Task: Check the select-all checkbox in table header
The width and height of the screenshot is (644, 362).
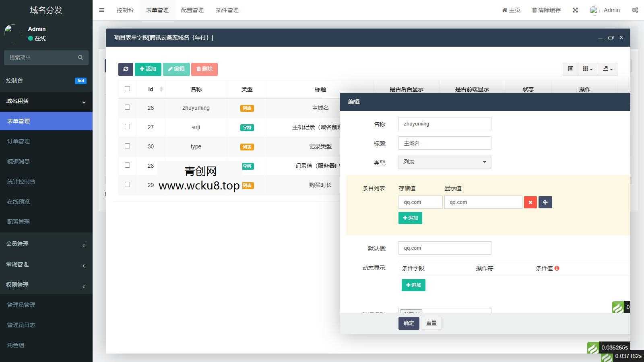Action: coord(128,89)
